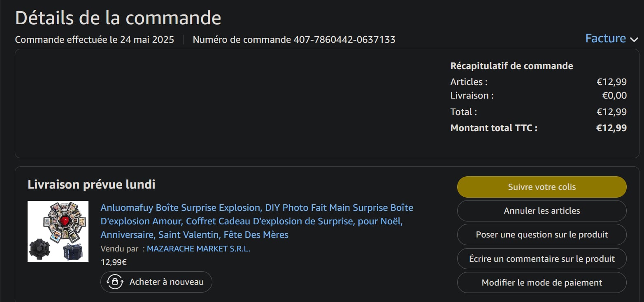644x302 pixels.
Task: Open the Facture invoice menu label
Action: click(605, 38)
